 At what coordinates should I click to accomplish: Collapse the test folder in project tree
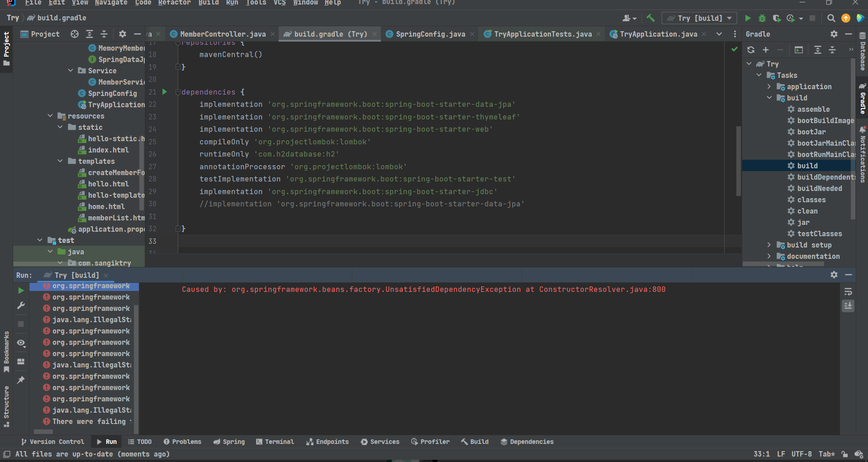(40, 240)
